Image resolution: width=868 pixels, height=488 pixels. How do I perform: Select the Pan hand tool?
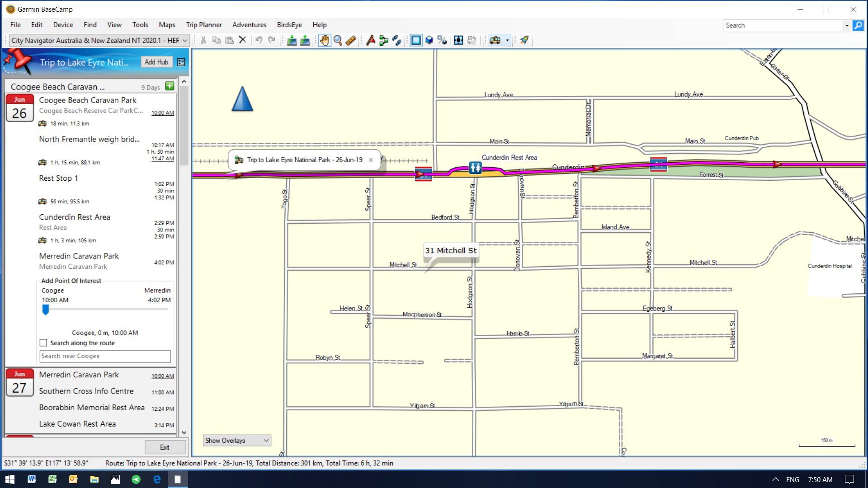pyautogui.click(x=325, y=40)
